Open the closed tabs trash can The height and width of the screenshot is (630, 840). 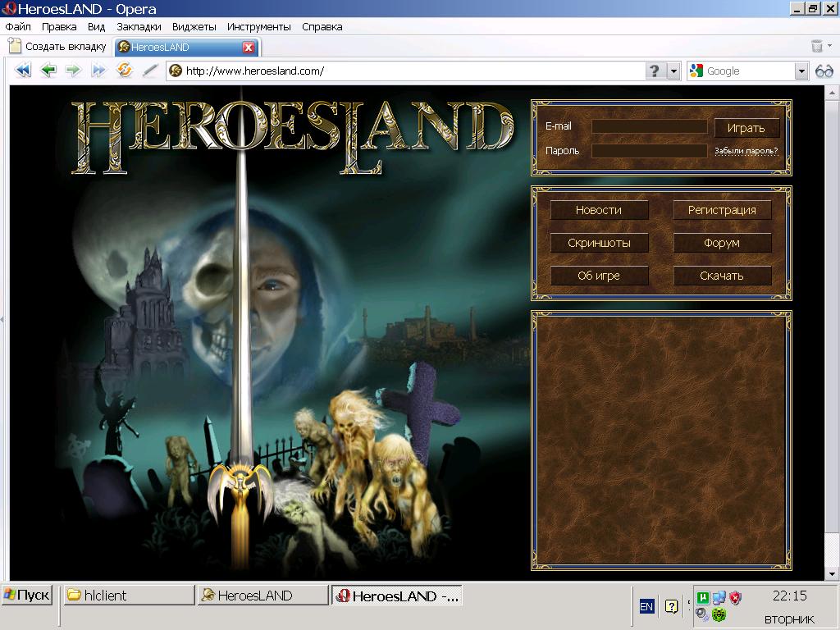816,47
